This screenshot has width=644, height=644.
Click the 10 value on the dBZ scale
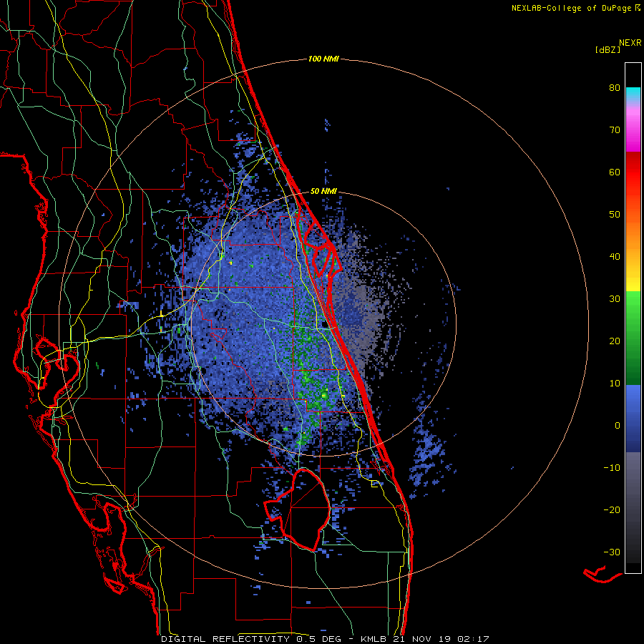[615, 384]
